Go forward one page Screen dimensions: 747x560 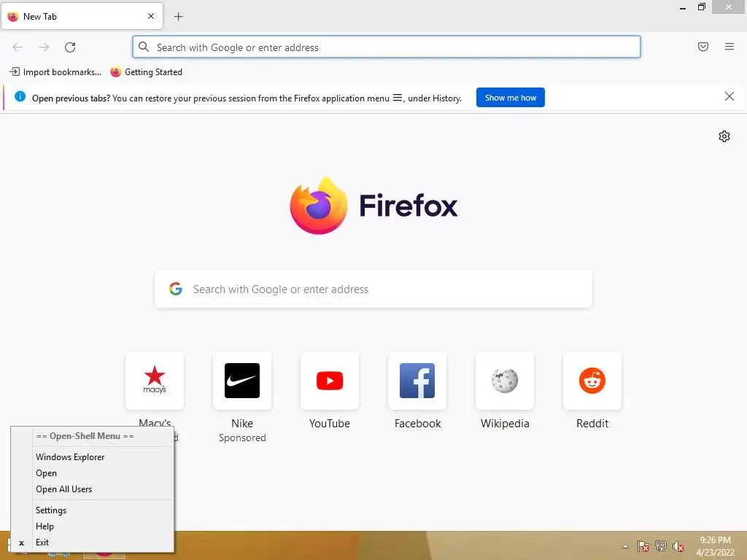44,47
